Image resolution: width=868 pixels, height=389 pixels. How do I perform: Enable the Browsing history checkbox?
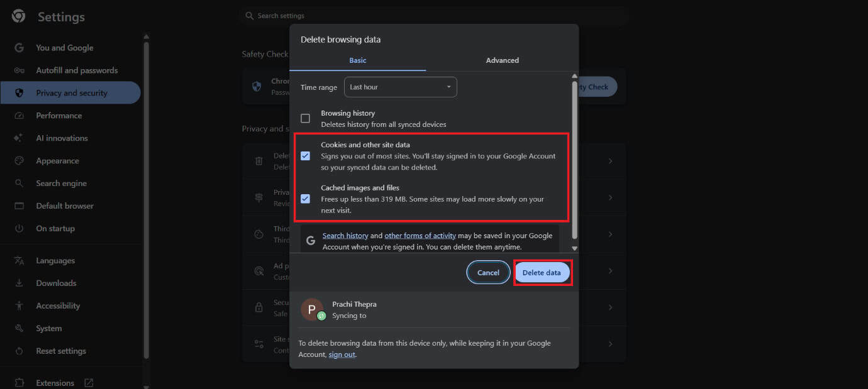(305, 118)
